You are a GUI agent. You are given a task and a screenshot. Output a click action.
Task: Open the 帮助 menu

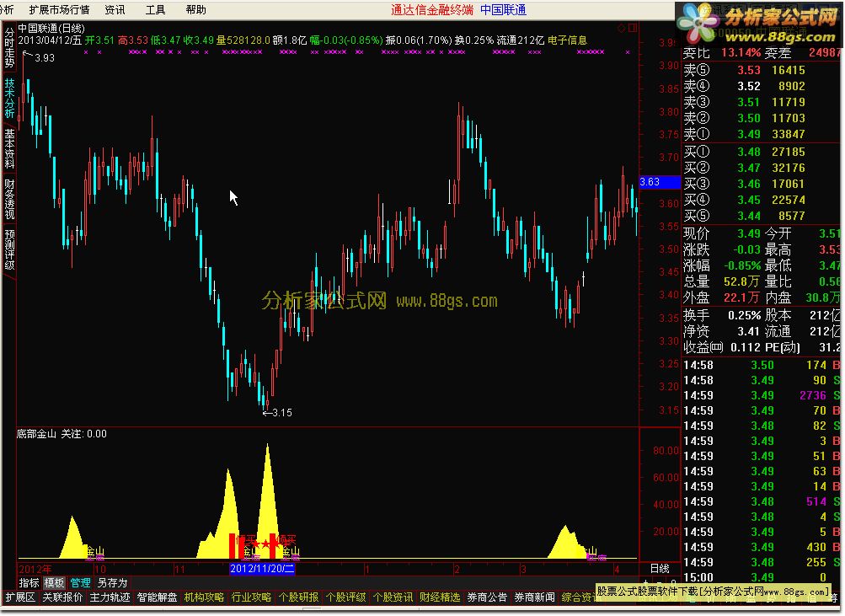coord(195,10)
